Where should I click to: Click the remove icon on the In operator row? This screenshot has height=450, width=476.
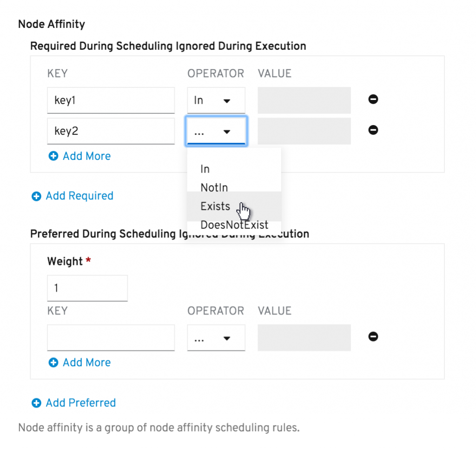coord(373,99)
